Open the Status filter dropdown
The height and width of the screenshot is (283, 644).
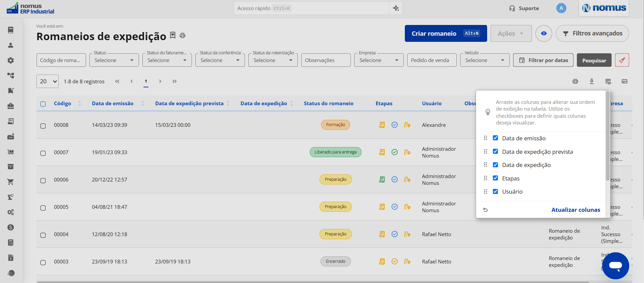[x=114, y=60]
